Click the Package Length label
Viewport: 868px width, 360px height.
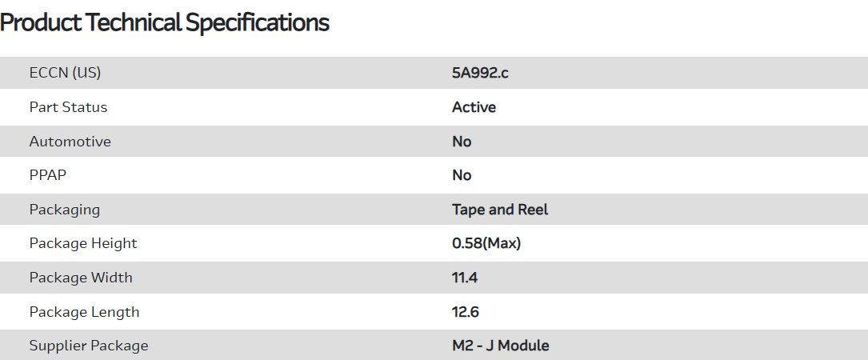coord(84,312)
